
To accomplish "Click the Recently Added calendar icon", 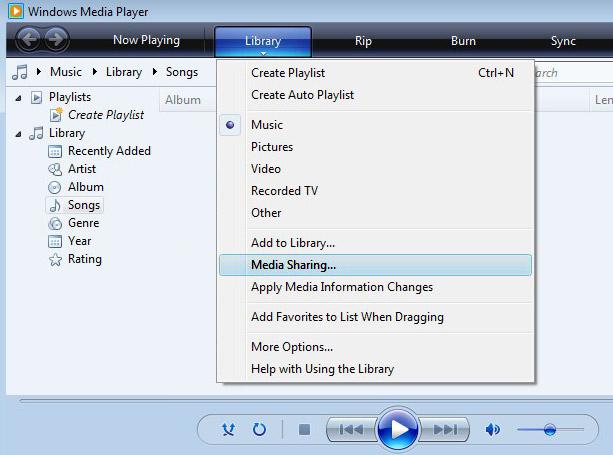I will 55,151.
